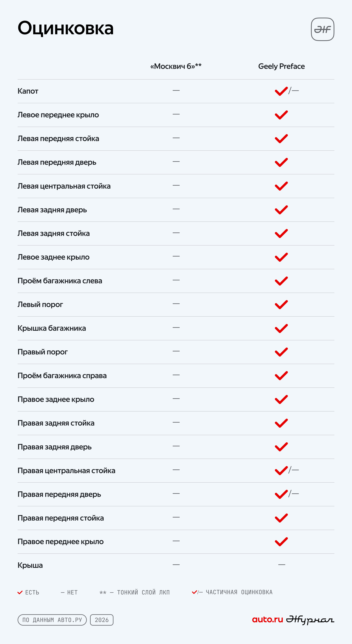Click the checkmark for Левый порог

pos(281,304)
